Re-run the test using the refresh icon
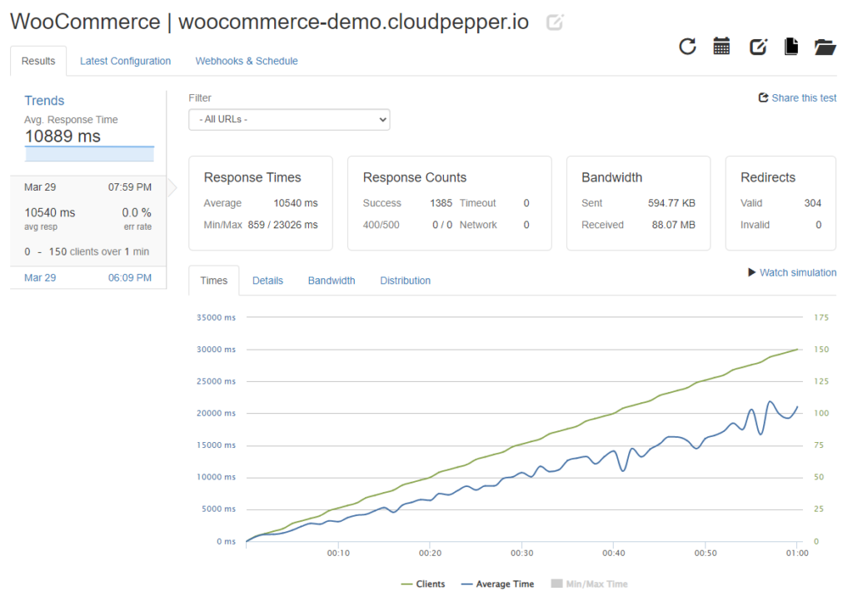 pos(686,47)
